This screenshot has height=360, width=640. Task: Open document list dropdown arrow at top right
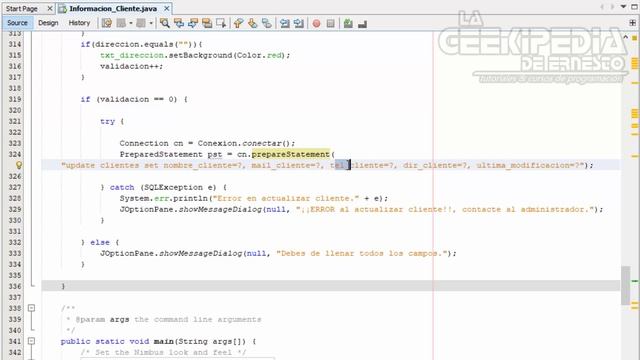coord(623,7)
